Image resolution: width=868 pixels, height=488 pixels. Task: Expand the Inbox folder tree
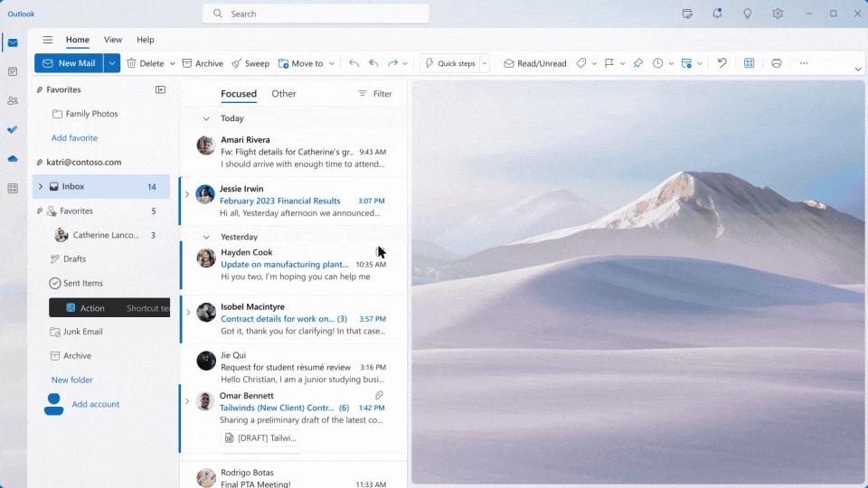click(x=40, y=187)
